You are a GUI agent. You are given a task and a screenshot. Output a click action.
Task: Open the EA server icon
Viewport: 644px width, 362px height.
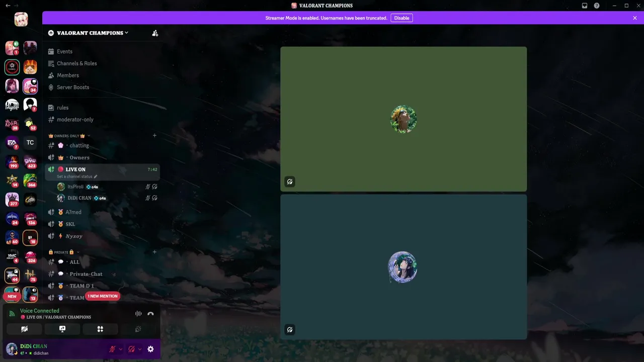[12, 143]
